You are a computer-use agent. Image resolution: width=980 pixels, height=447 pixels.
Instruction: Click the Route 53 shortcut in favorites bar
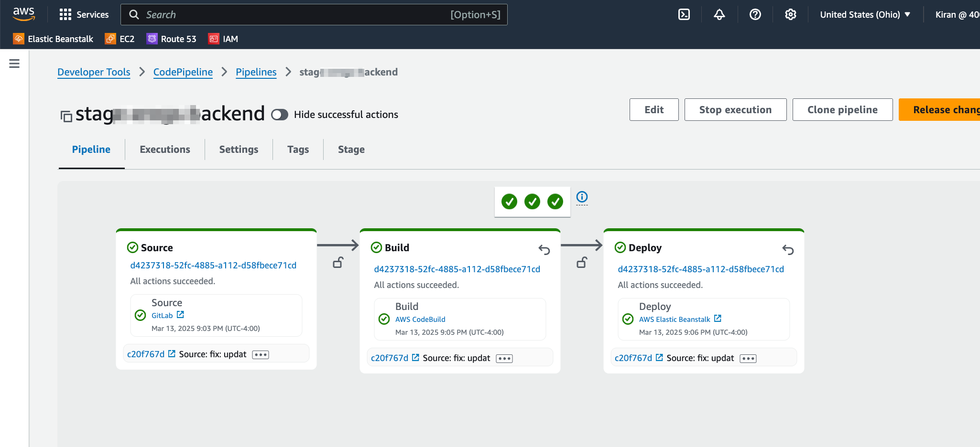[171, 39]
